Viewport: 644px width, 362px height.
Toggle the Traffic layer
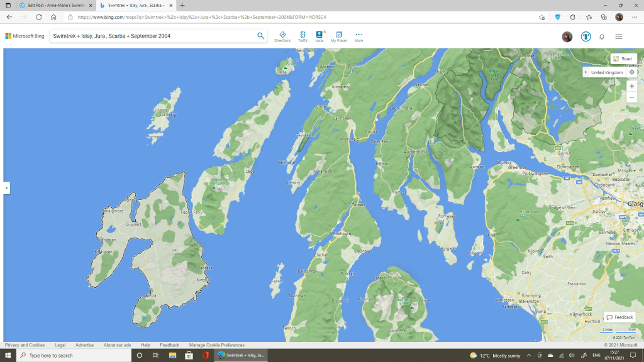click(303, 36)
